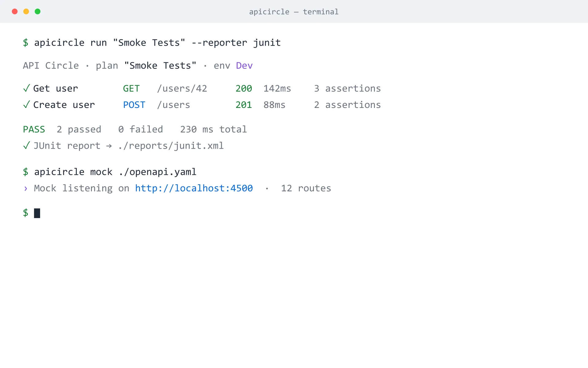The height and width of the screenshot is (368, 588).
Task: Click the 'API Circle' header text
Action: point(51,66)
